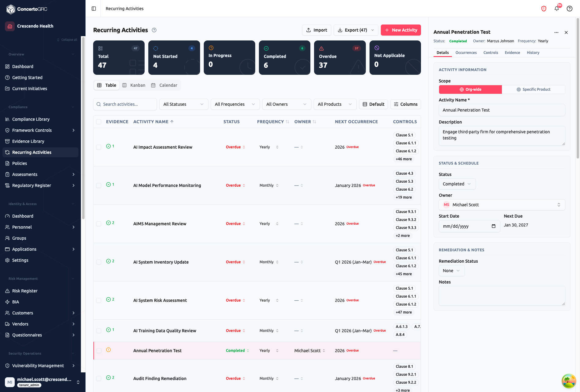Image resolution: width=580 pixels, height=392 pixels.
Task: Sort by Activity Name column header
Action: click(153, 122)
